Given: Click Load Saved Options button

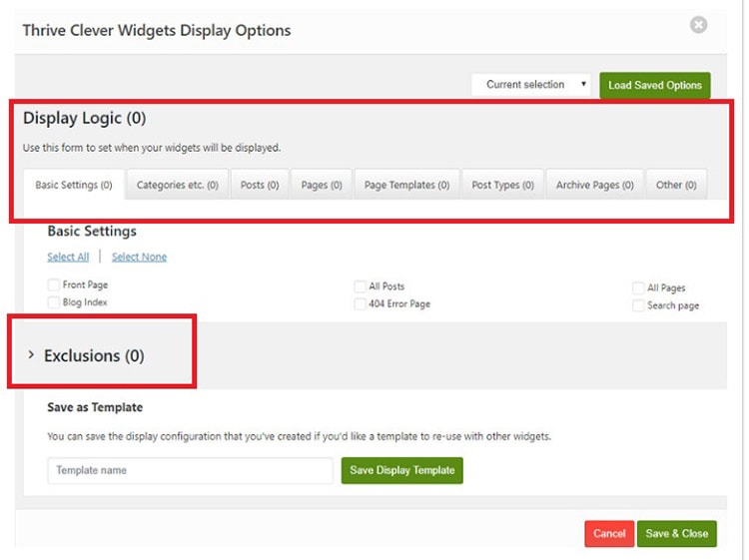Looking at the screenshot, I should coord(654,85).
